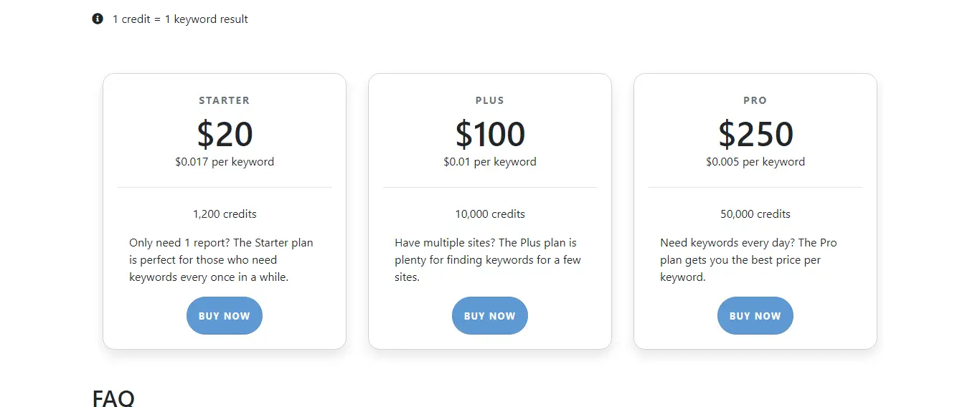980x407 pixels.
Task: Select the $100 Plus price
Action: 490,134
